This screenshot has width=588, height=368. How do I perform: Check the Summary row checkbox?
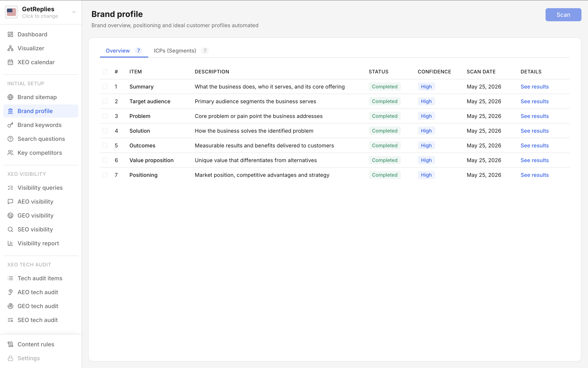point(105,86)
